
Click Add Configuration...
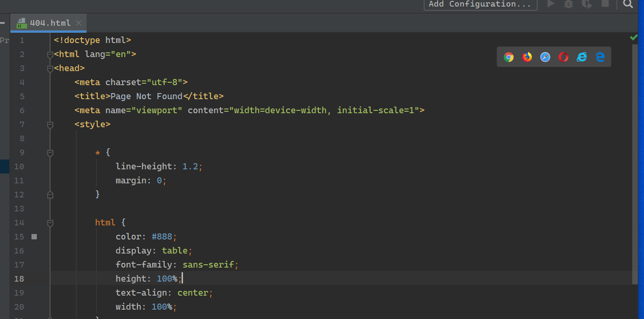coord(480,4)
